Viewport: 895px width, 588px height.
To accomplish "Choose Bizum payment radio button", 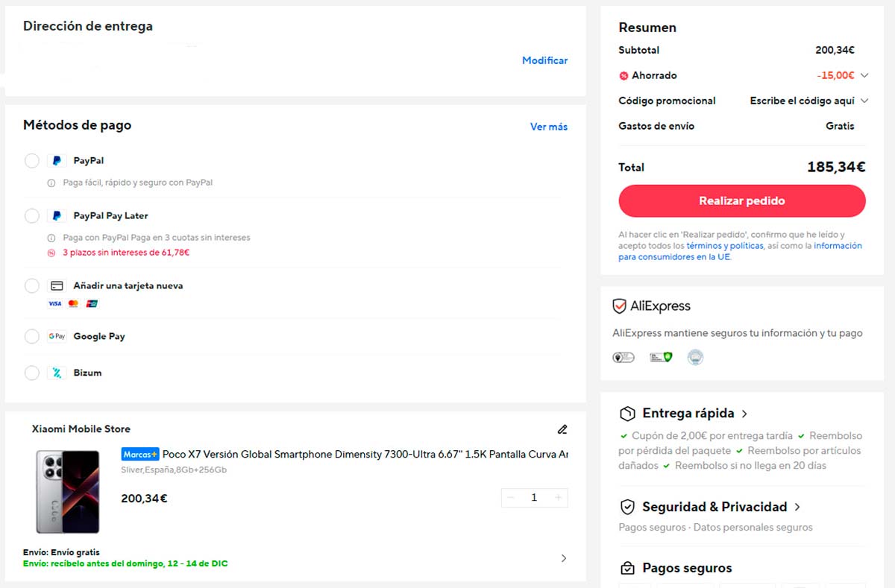I will coord(32,373).
